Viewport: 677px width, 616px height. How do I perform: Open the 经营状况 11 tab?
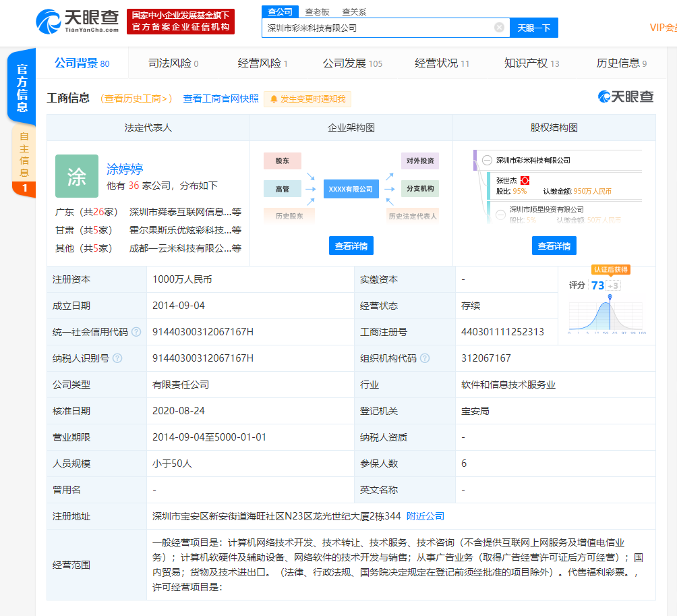(442, 63)
